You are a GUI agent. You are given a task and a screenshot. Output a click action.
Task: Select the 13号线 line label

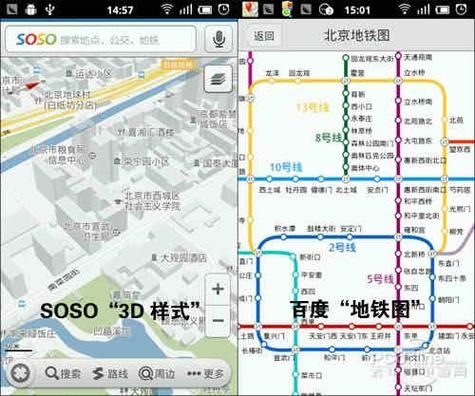(312, 107)
